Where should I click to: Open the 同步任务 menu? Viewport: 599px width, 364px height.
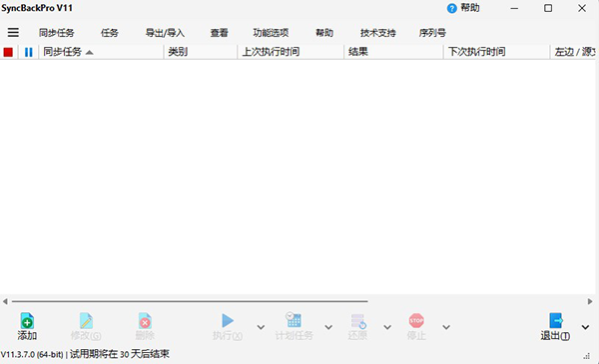coord(56,33)
